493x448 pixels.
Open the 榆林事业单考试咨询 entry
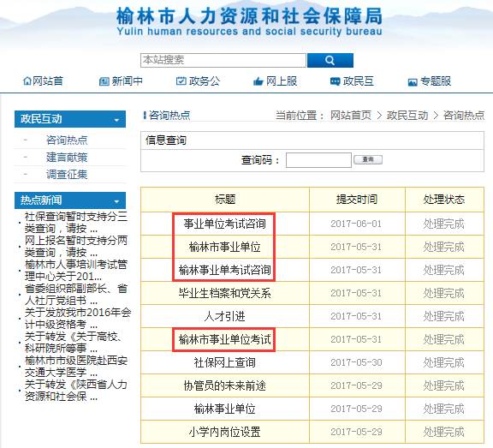click(x=224, y=270)
